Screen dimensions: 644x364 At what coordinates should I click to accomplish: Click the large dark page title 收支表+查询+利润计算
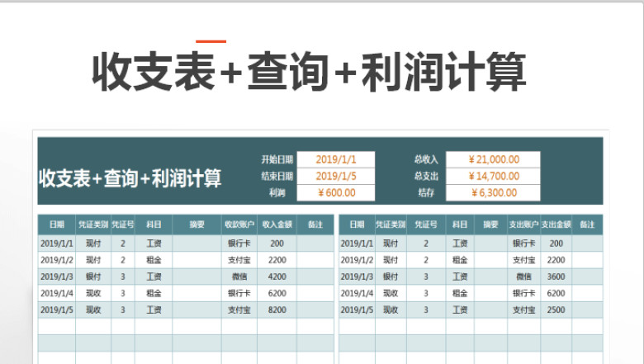[x=309, y=73]
